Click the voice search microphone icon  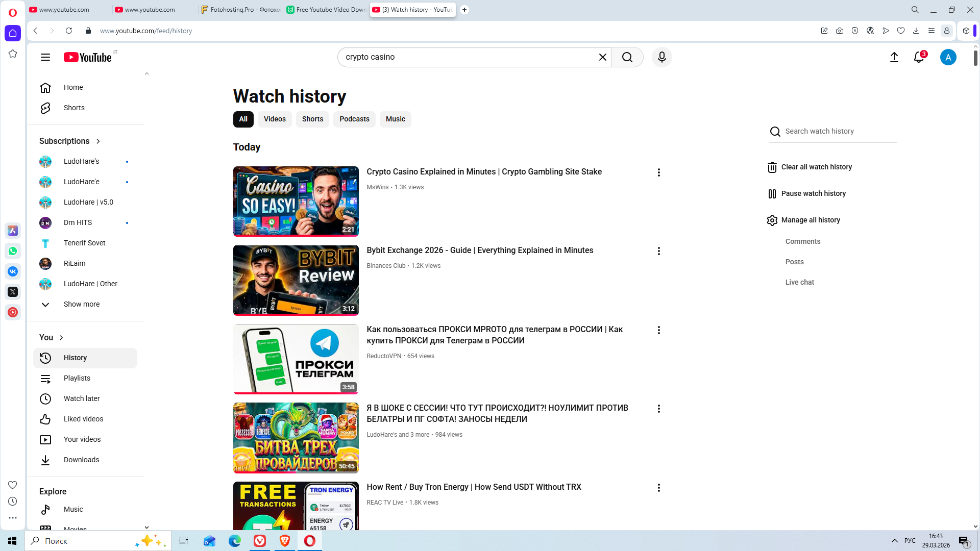click(661, 57)
